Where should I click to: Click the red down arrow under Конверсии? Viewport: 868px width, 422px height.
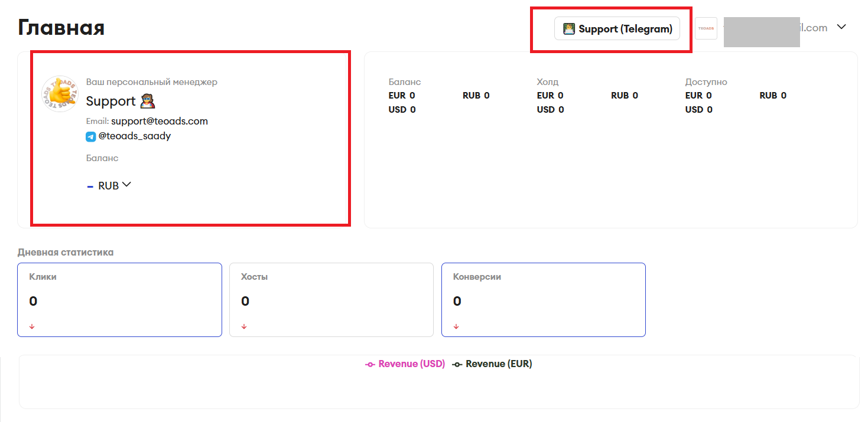(x=456, y=326)
